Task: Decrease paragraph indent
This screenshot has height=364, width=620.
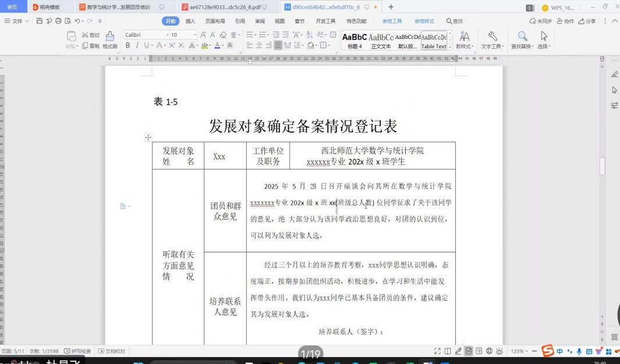Action: pyautogui.click(x=276, y=35)
